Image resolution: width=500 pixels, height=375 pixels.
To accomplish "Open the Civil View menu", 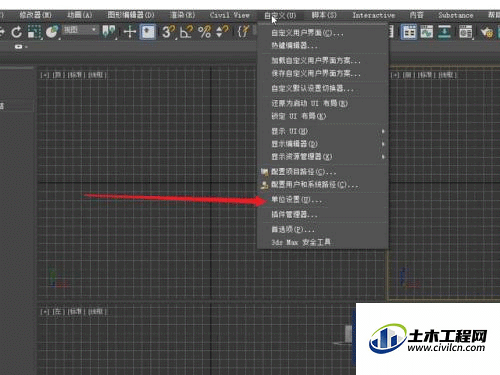I will tap(230, 15).
